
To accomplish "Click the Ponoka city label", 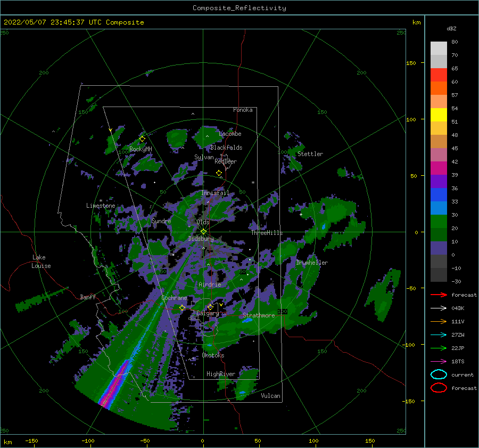I will tap(243, 110).
